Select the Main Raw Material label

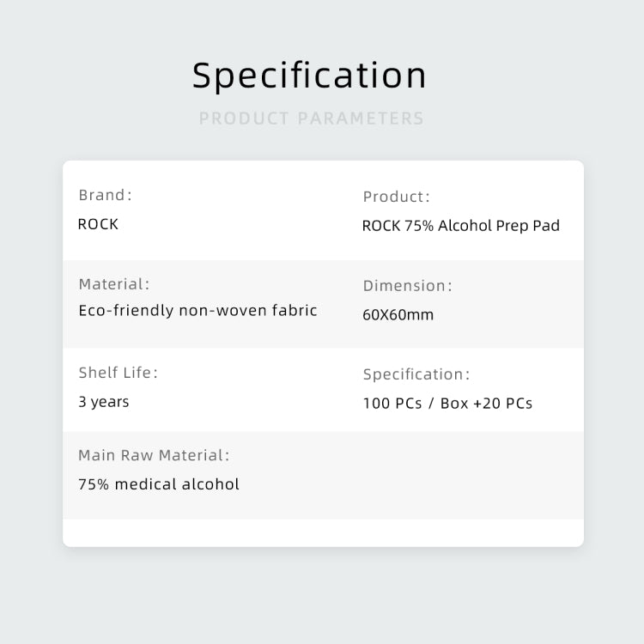154,455
